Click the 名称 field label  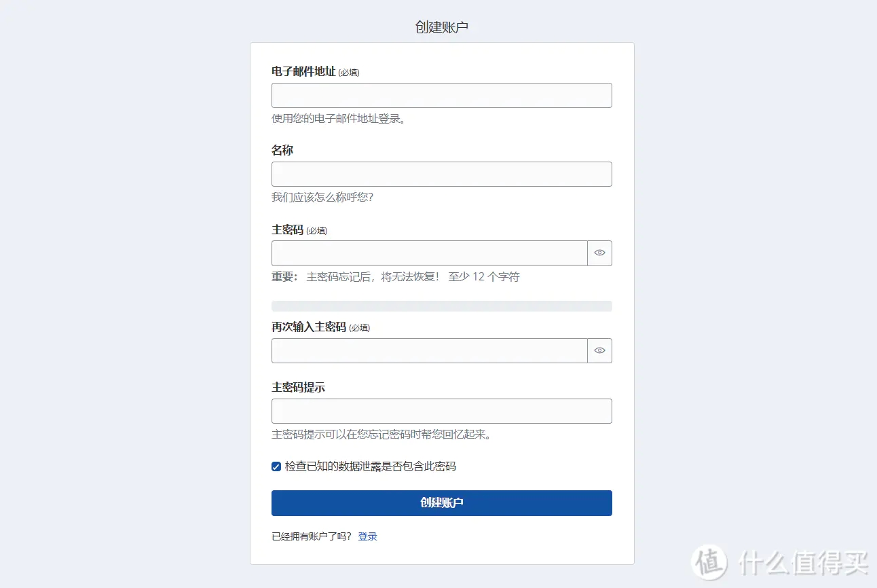point(282,150)
